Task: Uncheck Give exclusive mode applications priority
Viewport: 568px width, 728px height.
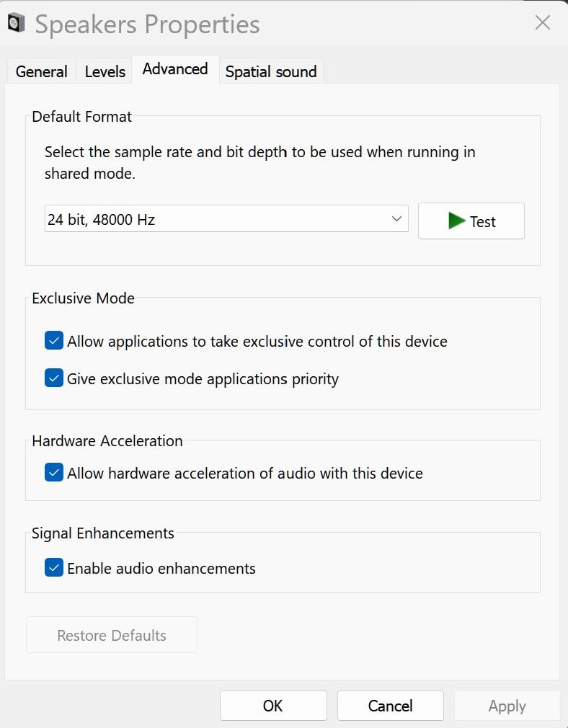Action: click(x=54, y=378)
